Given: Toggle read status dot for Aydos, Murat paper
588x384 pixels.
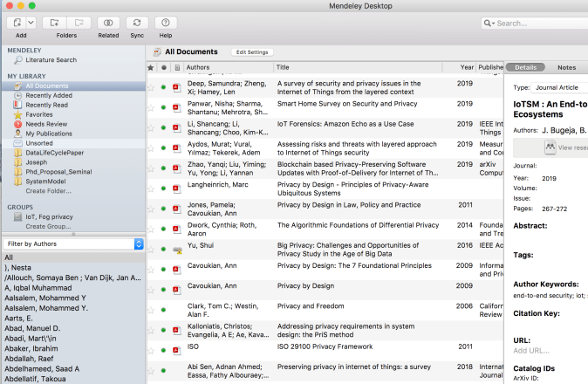Looking at the screenshot, I should pos(163,147).
